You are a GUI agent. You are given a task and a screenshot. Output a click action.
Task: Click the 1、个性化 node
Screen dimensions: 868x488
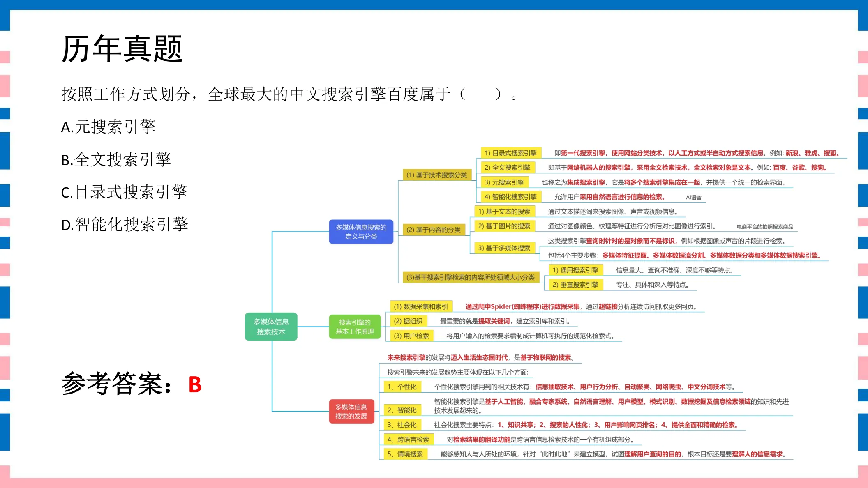(402, 387)
